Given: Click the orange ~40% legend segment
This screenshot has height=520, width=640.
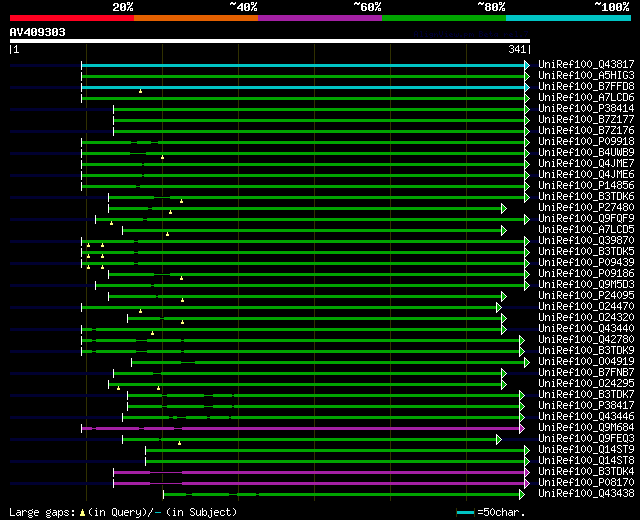Looking at the screenshot, I should 196,18.
